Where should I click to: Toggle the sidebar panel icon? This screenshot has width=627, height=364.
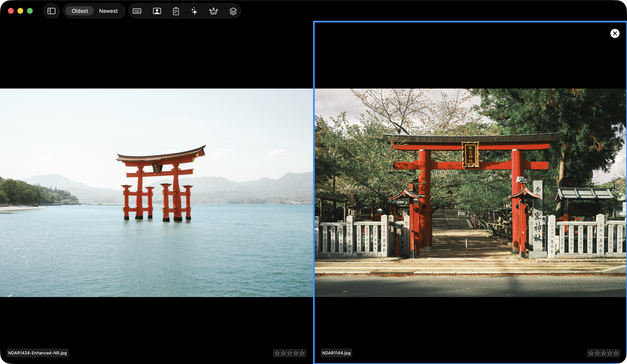51,11
